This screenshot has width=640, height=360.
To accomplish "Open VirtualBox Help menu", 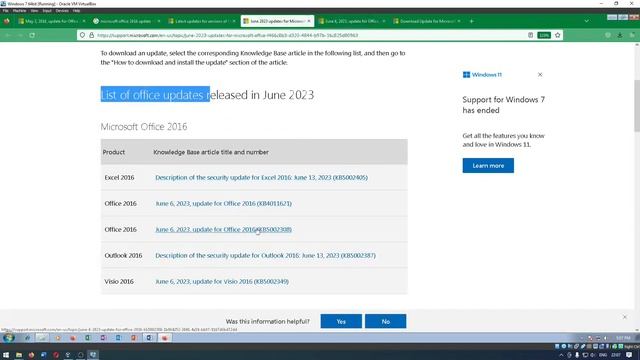I will point(76,11).
